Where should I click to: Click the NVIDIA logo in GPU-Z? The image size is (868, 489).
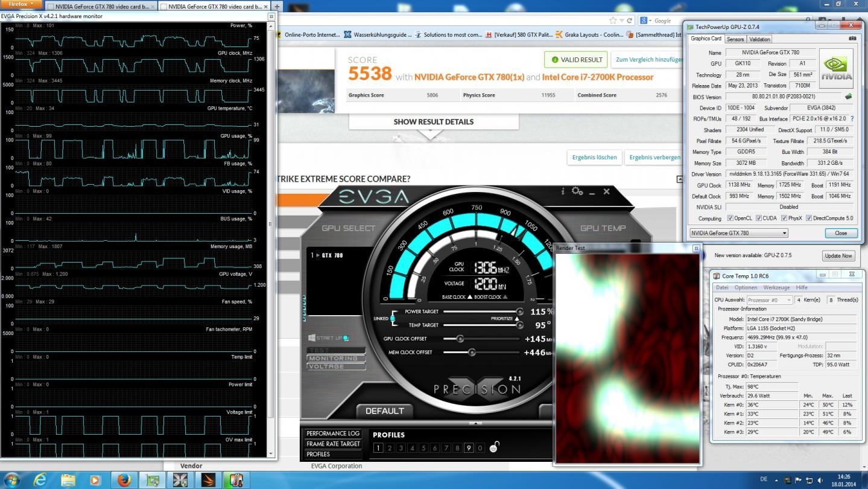pyautogui.click(x=837, y=68)
